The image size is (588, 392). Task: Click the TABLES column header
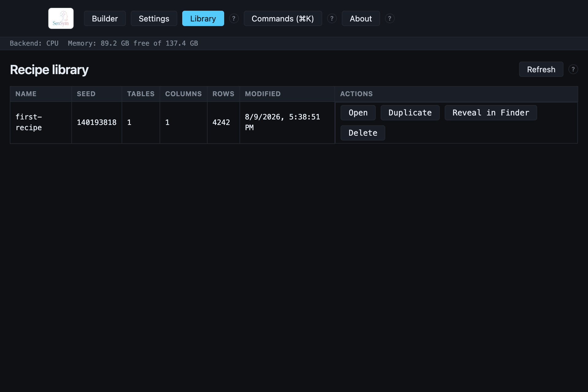coord(141,94)
